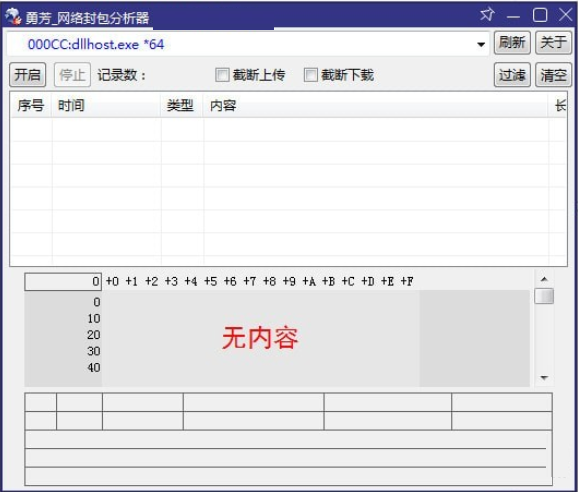The height and width of the screenshot is (492, 578).
Task: Open the 过滤 filter button
Action: (512, 75)
